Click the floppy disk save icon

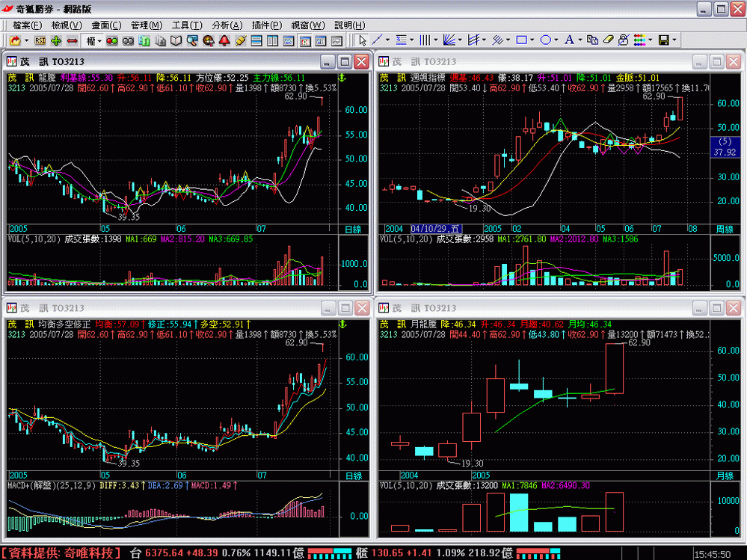(x=664, y=40)
